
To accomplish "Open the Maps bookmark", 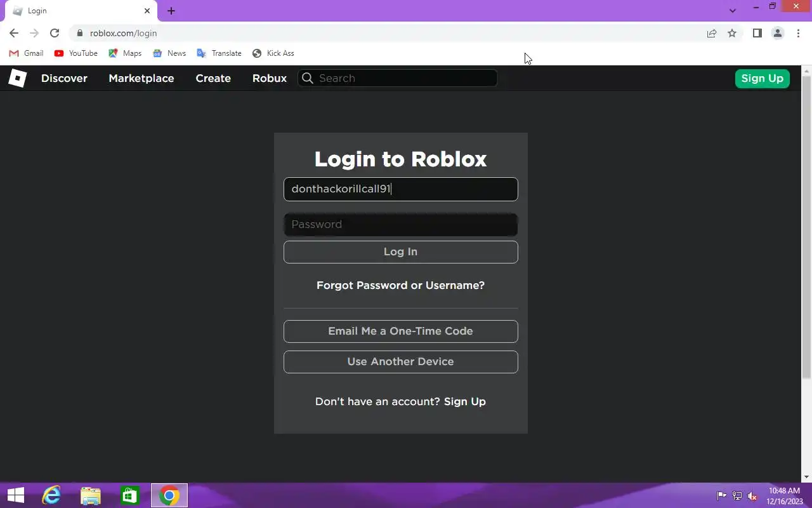I will pos(125,53).
